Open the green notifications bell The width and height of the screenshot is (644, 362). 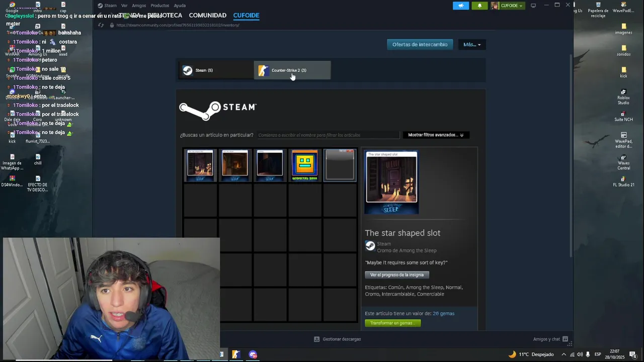click(479, 6)
